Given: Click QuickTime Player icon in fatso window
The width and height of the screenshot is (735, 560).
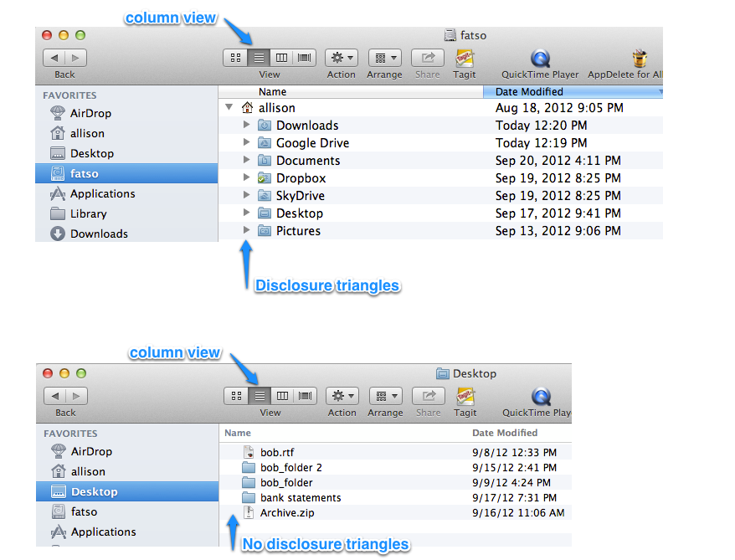Looking at the screenshot, I should coord(541,59).
